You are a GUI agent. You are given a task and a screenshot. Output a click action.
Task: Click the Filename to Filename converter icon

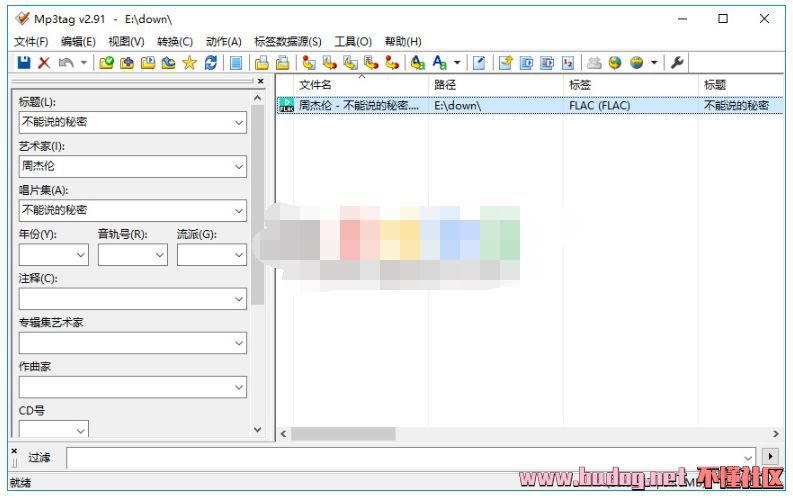tap(350, 63)
